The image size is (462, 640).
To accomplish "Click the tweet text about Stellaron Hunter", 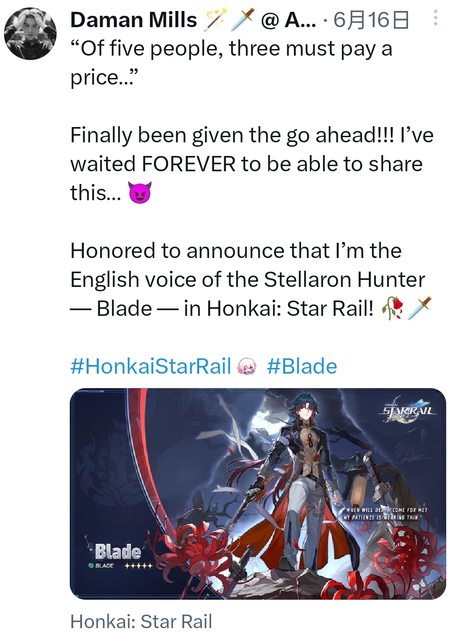I will tap(250, 280).
